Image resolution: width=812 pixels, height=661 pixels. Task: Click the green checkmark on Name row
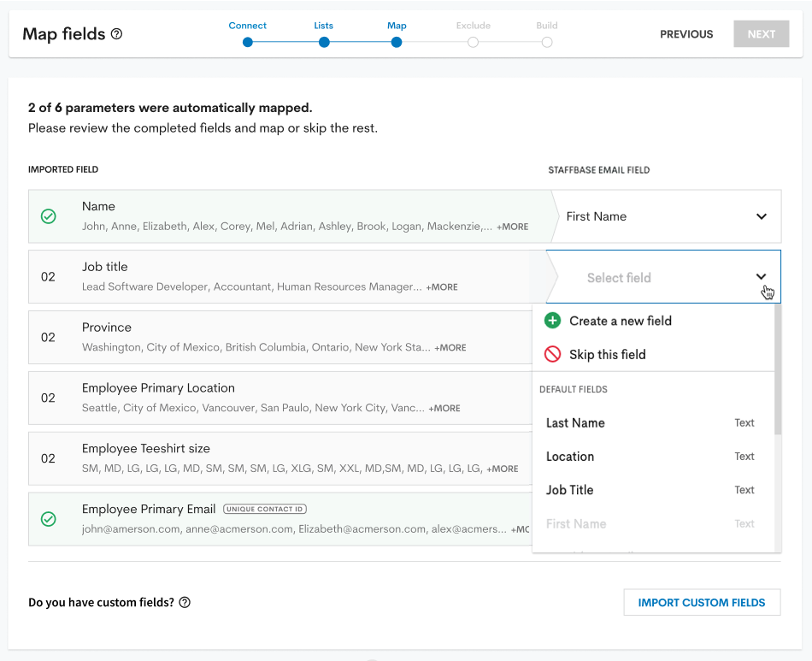[49, 216]
